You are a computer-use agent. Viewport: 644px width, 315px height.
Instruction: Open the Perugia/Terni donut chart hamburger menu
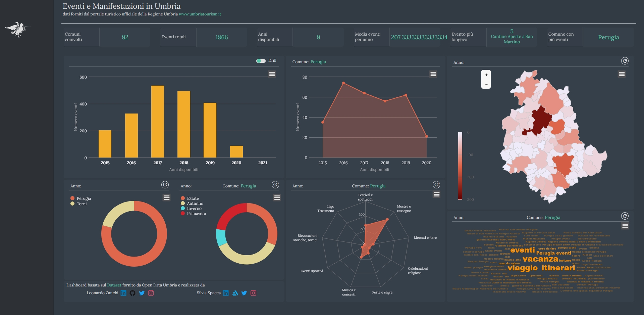pos(167,197)
